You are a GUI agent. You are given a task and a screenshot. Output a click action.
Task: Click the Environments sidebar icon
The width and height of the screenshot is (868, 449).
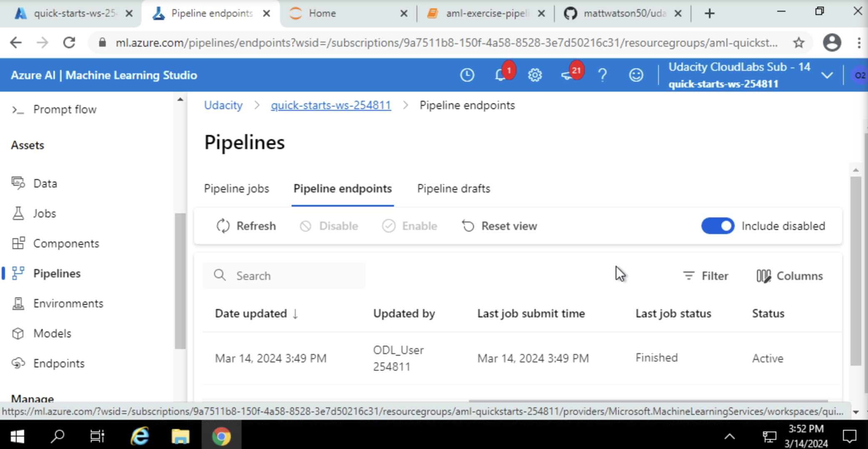18,303
